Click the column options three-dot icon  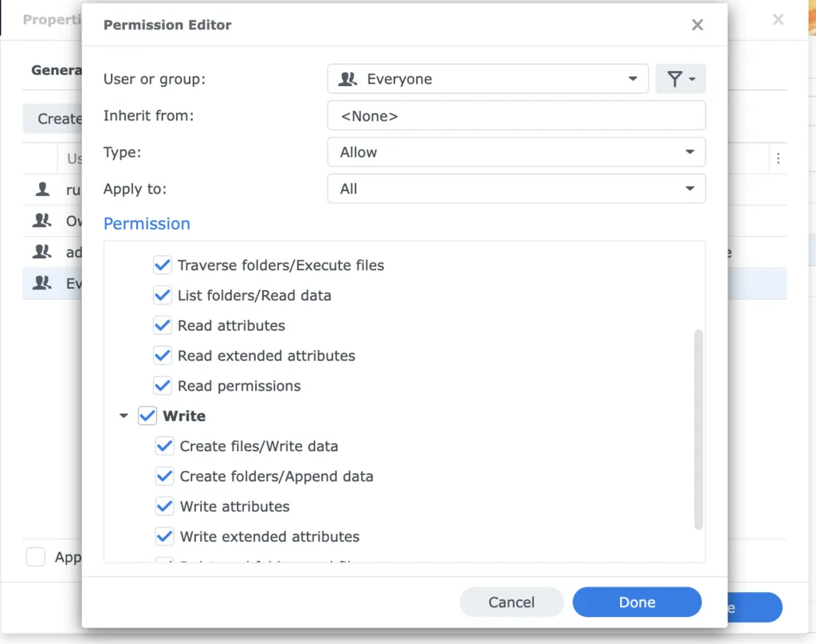(x=778, y=159)
